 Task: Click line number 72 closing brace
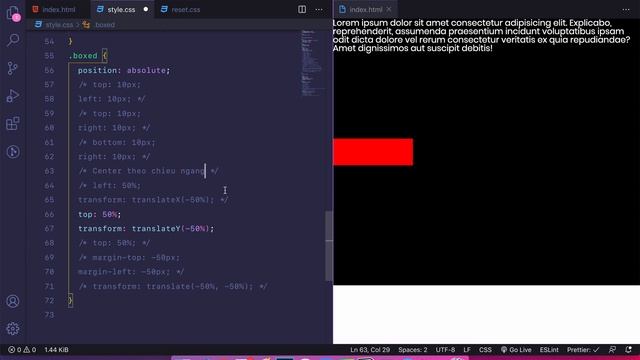(70, 301)
